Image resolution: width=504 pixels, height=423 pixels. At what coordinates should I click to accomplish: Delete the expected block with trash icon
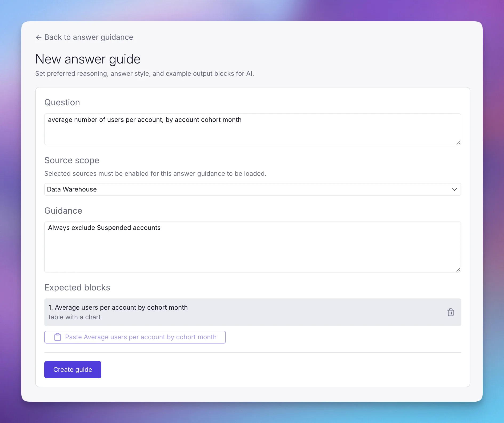tap(450, 312)
